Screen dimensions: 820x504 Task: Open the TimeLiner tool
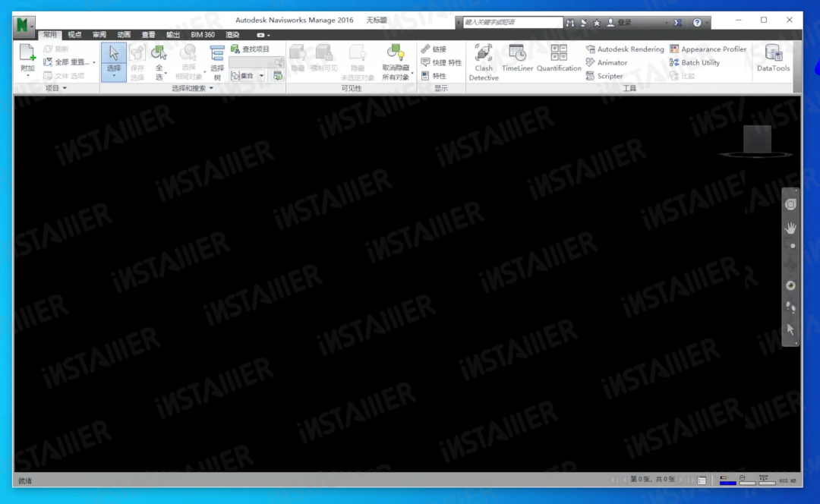click(x=517, y=58)
